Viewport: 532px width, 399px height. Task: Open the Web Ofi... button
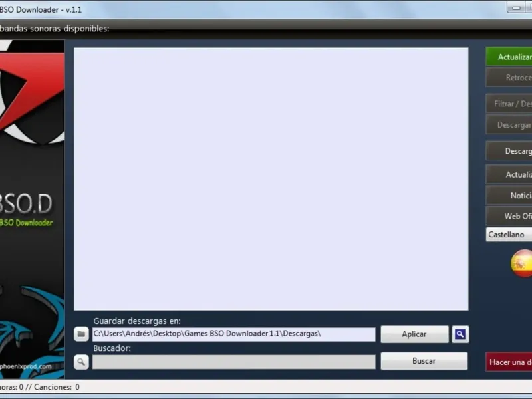(x=509, y=216)
